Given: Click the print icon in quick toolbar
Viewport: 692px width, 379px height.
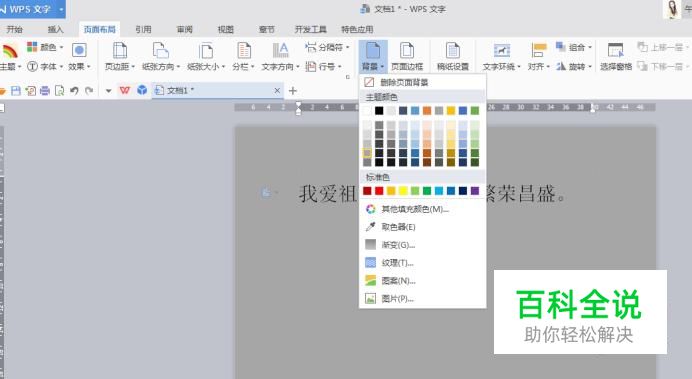Looking at the screenshot, I should pos(45,91).
